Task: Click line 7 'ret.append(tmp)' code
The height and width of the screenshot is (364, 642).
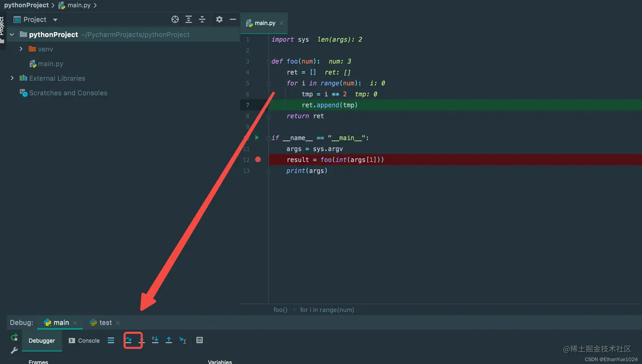Action: [329, 105]
